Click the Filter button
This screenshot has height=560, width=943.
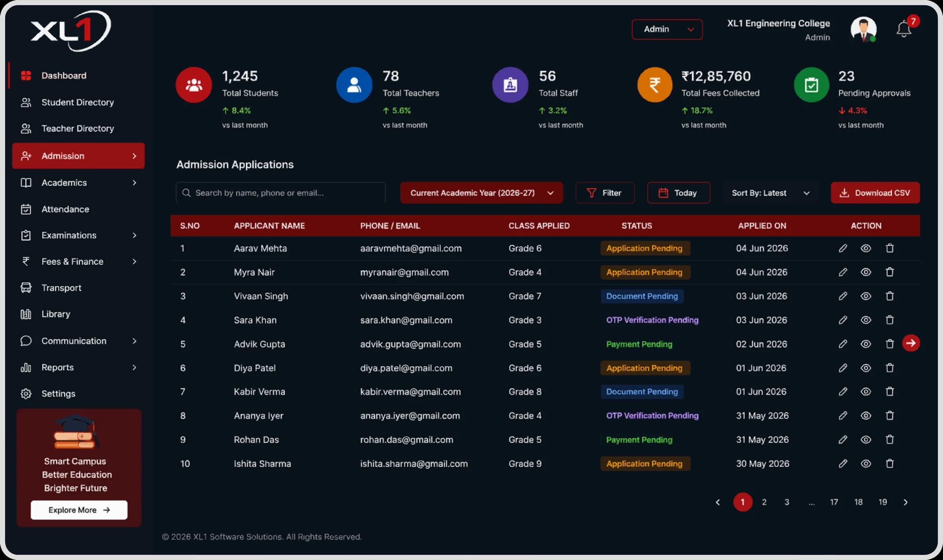point(605,193)
